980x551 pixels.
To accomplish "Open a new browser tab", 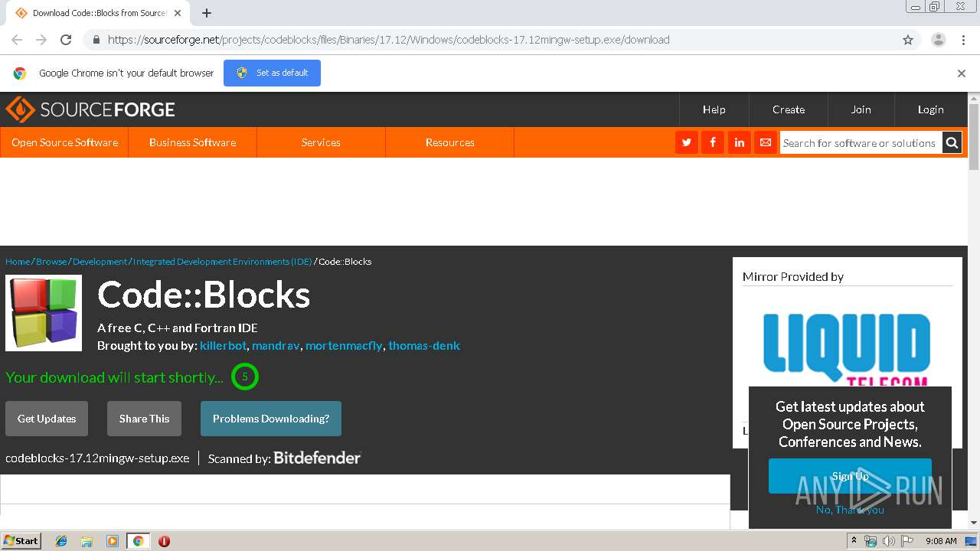I will tap(207, 13).
